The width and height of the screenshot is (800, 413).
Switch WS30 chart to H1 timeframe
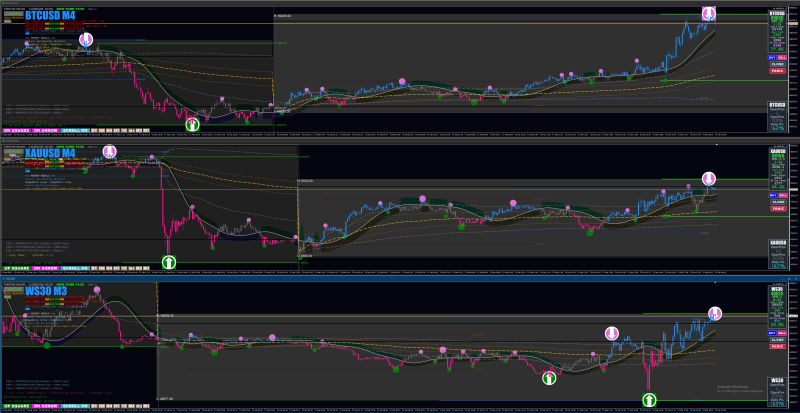click(x=117, y=406)
